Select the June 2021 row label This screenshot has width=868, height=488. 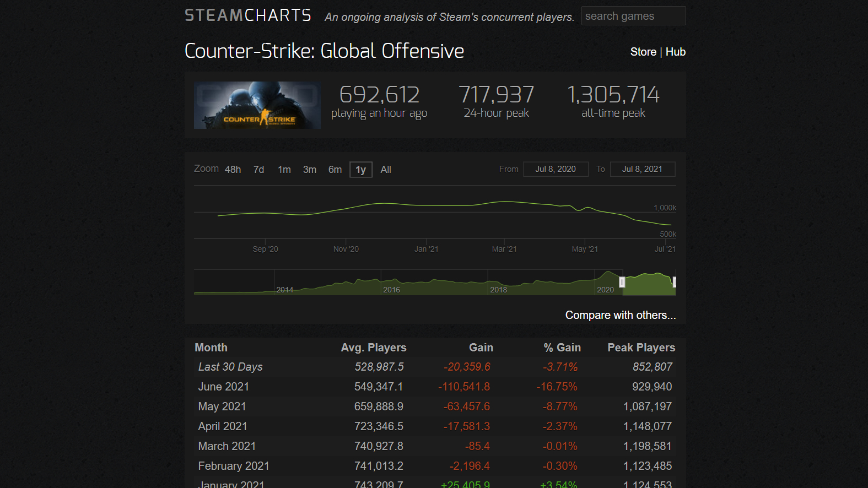tap(224, 387)
